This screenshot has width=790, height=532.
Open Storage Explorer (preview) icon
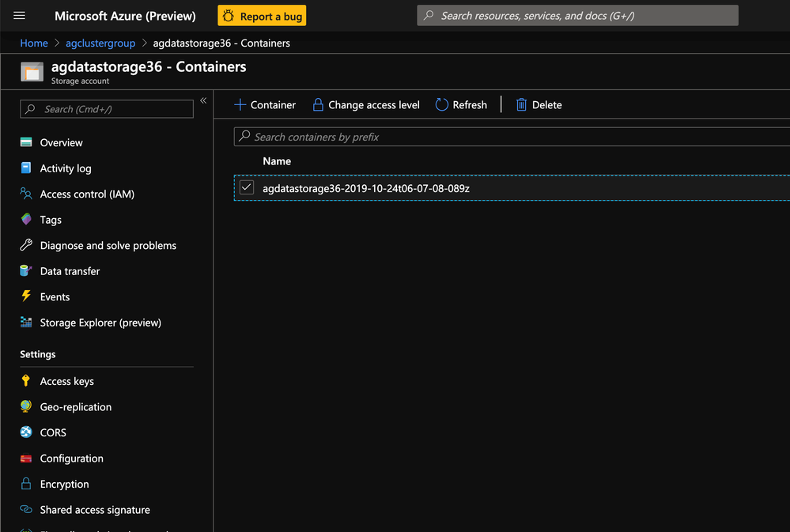point(26,322)
